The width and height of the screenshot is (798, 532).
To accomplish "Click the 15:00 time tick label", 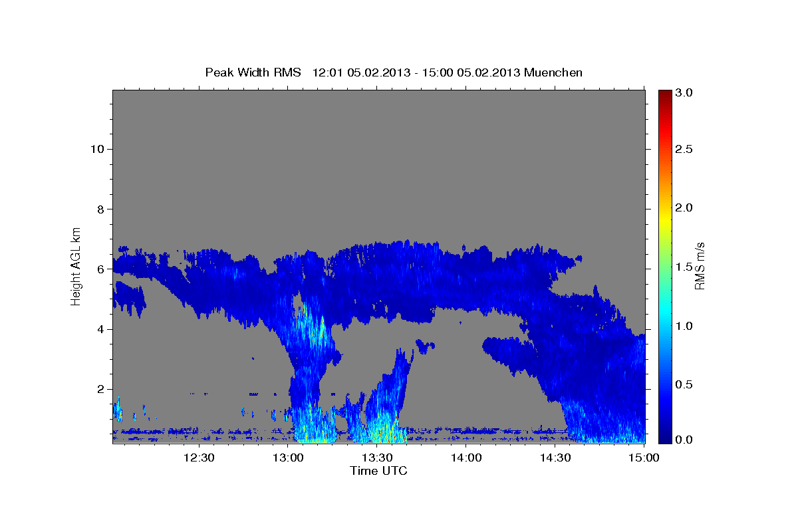I will (x=644, y=458).
